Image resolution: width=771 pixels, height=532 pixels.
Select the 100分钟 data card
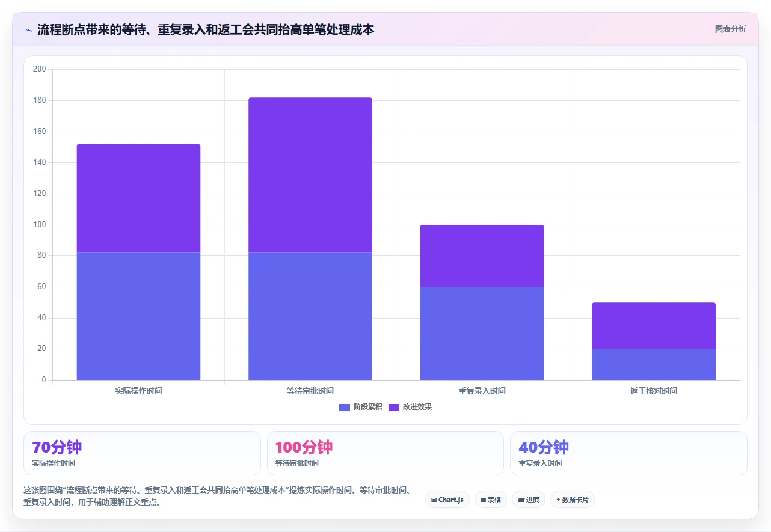(x=385, y=453)
